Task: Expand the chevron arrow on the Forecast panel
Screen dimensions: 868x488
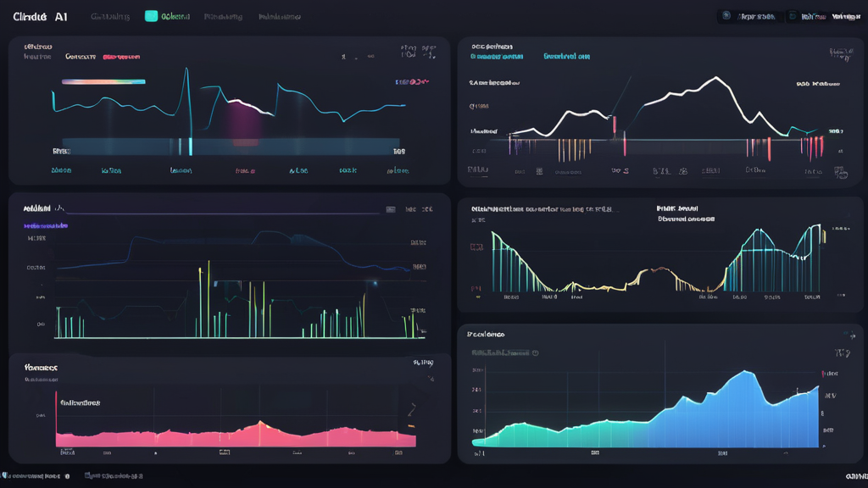Action: pos(413,408)
